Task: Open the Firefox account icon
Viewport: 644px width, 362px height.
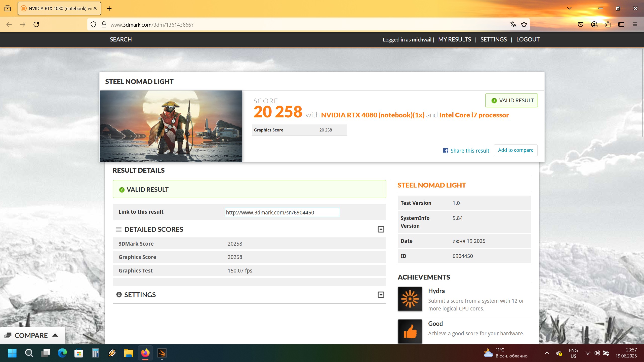Action: click(594, 24)
